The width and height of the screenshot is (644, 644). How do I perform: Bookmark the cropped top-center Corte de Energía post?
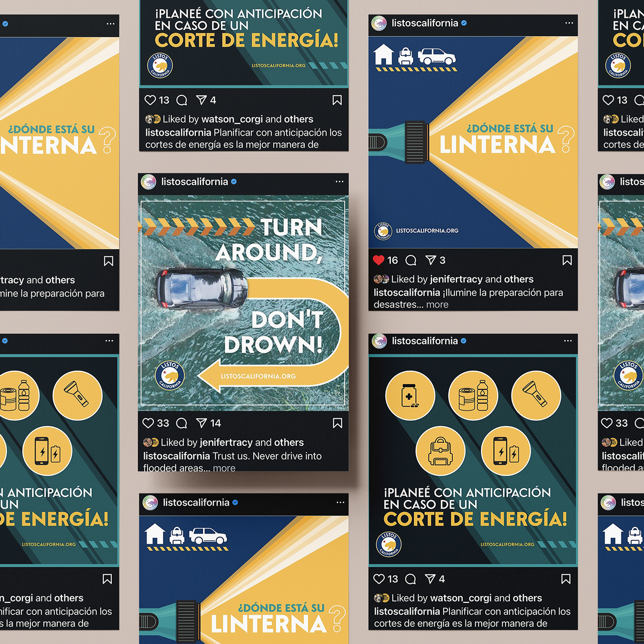(337, 100)
